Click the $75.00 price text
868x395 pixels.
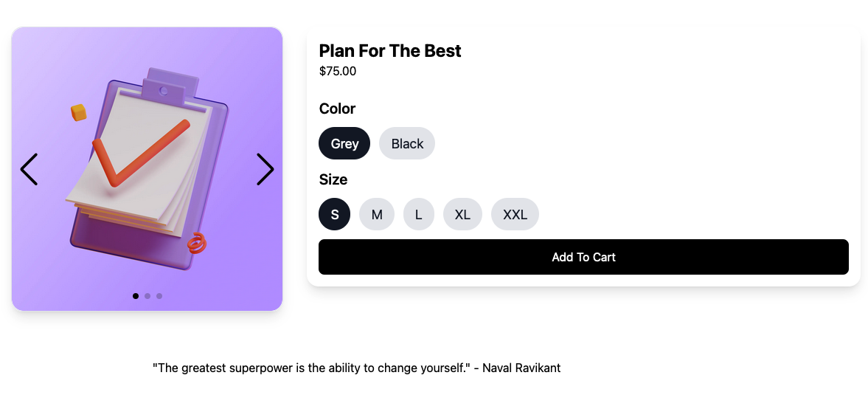(x=338, y=72)
